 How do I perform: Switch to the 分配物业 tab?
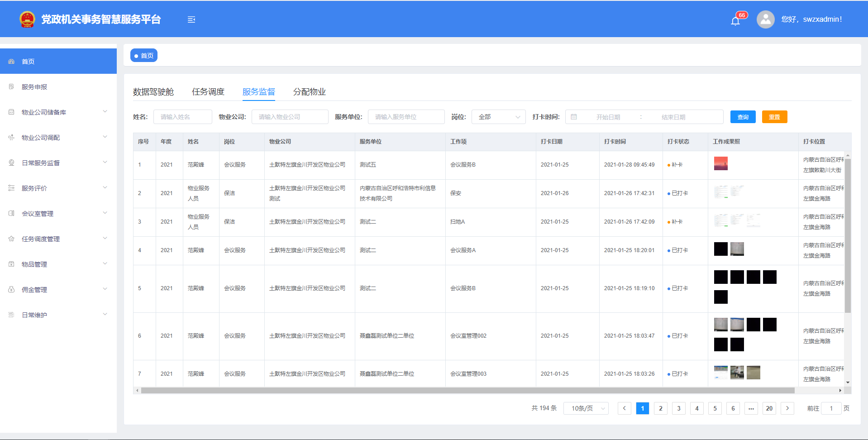[309, 92]
